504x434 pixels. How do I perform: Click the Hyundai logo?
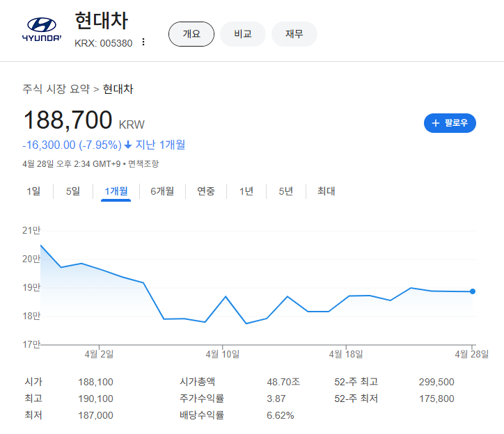point(42,29)
